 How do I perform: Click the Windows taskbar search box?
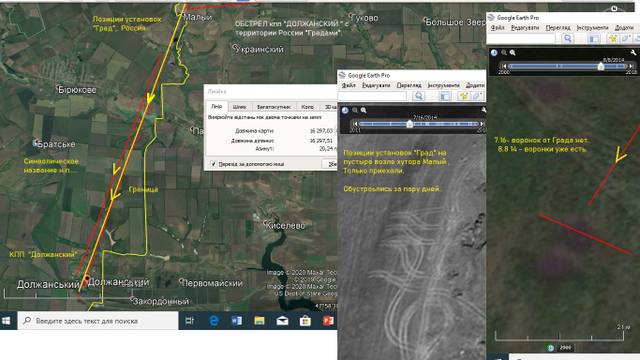tap(98, 321)
